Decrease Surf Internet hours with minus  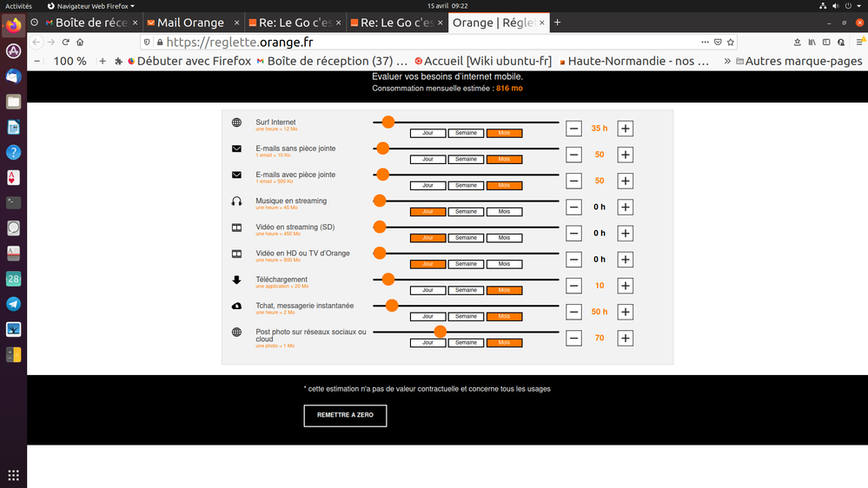click(573, 129)
